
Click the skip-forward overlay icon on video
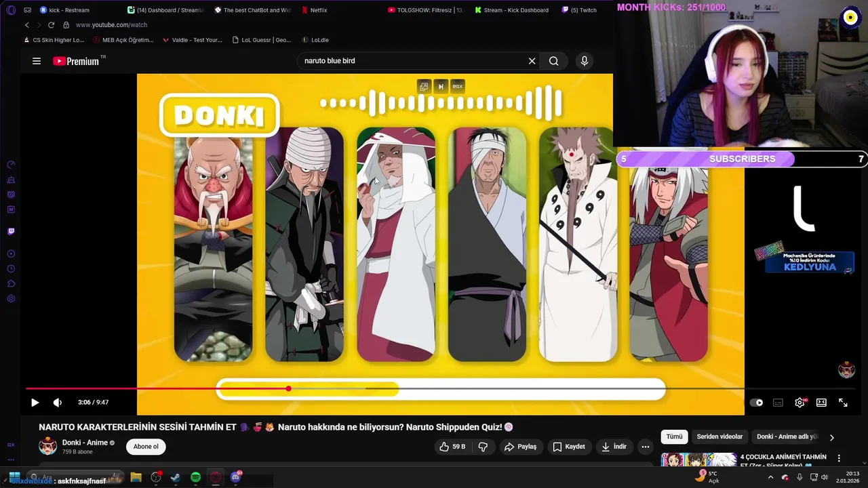(441, 86)
